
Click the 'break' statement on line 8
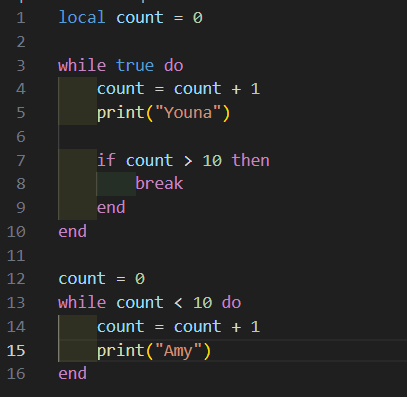click(159, 183)
